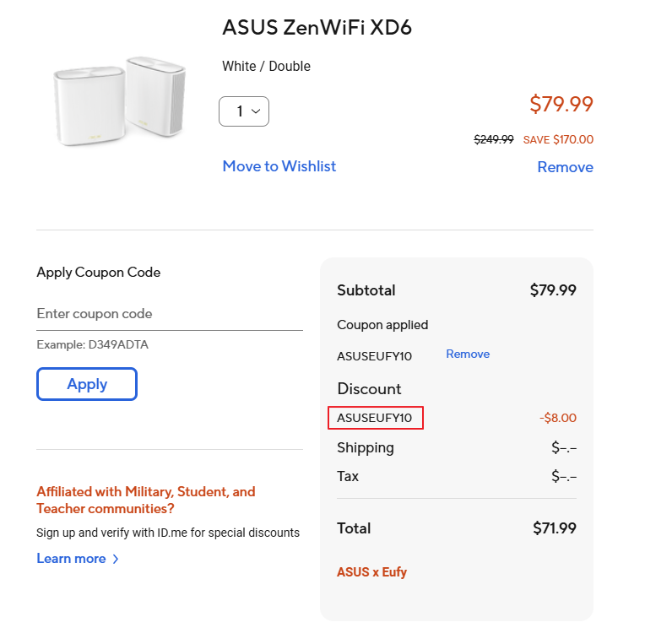
Task: Click the chevron arrow beside Learn more
Action: pyautogui.click(x=116, y=559)
